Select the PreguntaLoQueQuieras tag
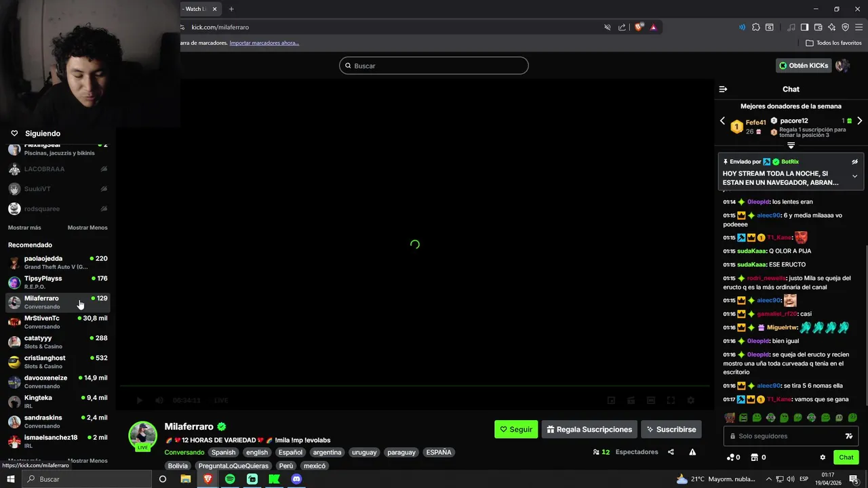The image size is (868, 488). [x=233, y=466]
